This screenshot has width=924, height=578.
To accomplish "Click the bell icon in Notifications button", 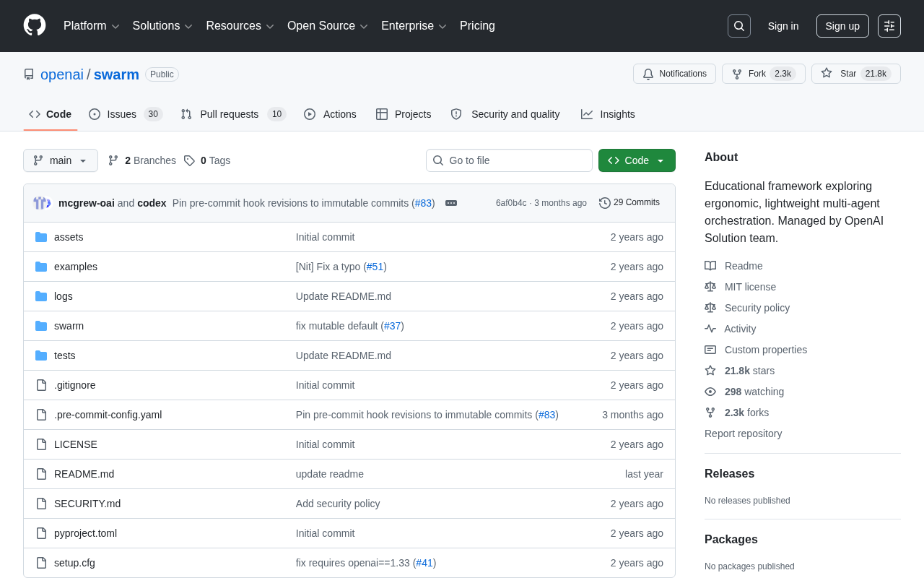I will tap(648, 74).
